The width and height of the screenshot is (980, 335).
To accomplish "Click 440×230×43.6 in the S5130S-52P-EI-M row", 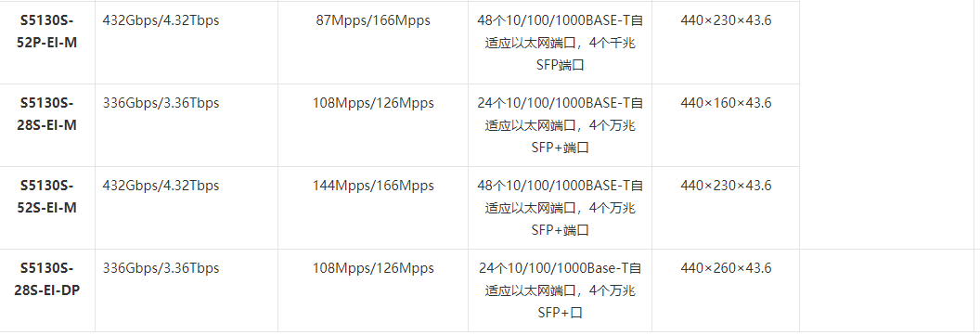I will coord(726,20).
